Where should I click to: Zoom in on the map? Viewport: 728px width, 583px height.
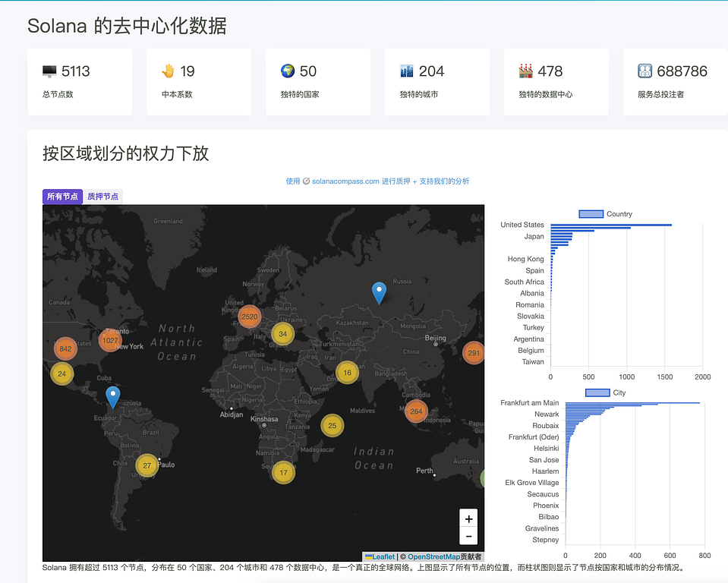click(x=468, y=518)
